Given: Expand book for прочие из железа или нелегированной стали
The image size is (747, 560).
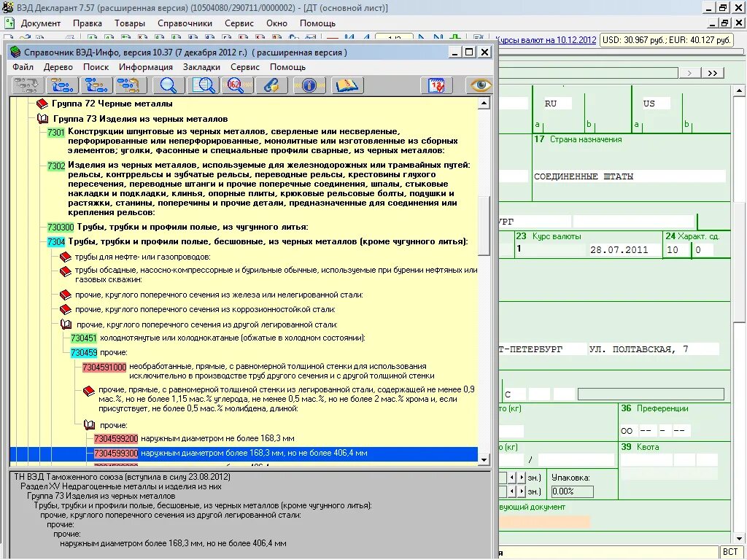Looking at the screenshot, I should (65, 295).
